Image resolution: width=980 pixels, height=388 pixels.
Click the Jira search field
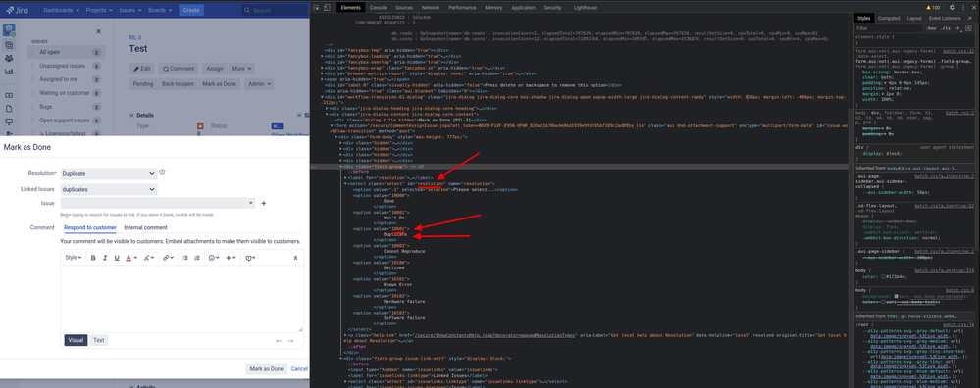click(274, 10)
